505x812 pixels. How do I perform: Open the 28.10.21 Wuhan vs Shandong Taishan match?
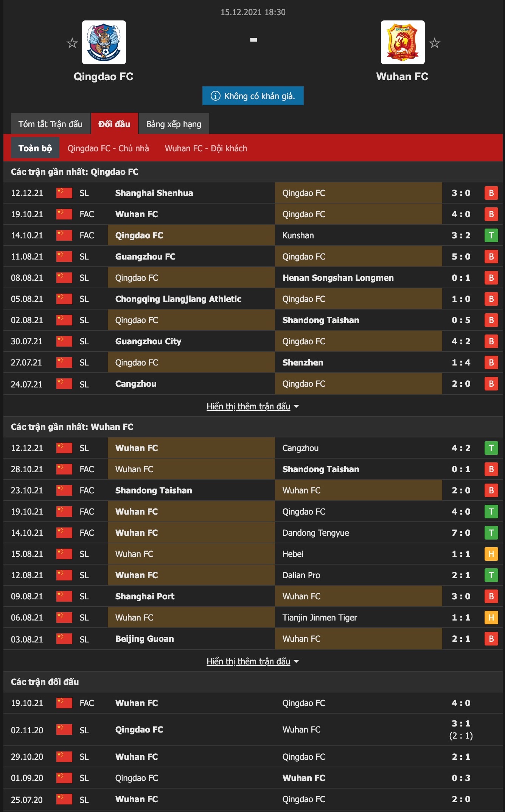(253, 469)
